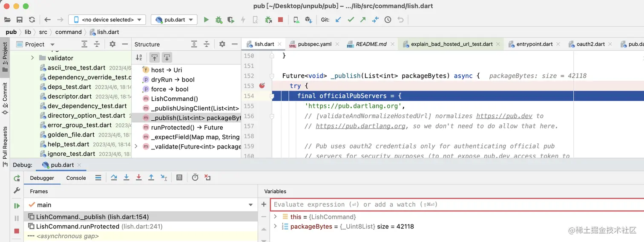The image size is (644, 242).
Task: Click the Save All disk icon
Action: point(20,20)
